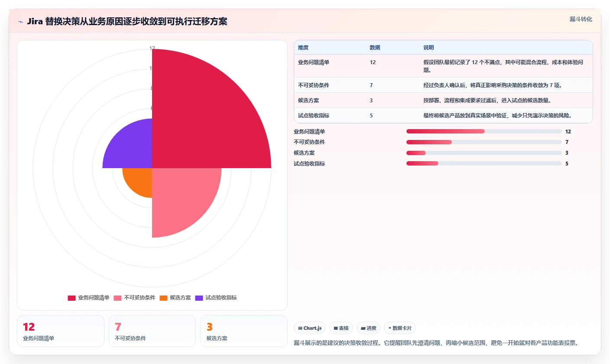610x364 pixels.
Task: Click 试点验收指标 label in the progress list
Action: [x=309, y=164]
